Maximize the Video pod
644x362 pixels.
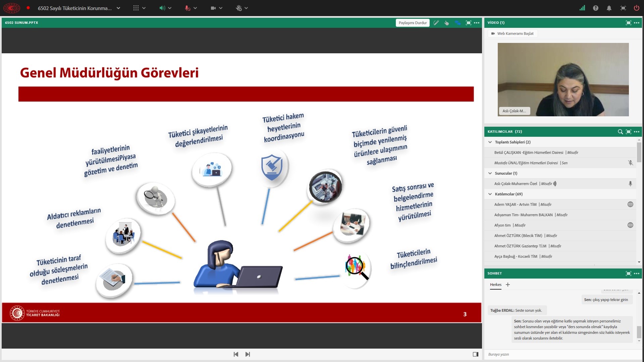coord(629,23)
